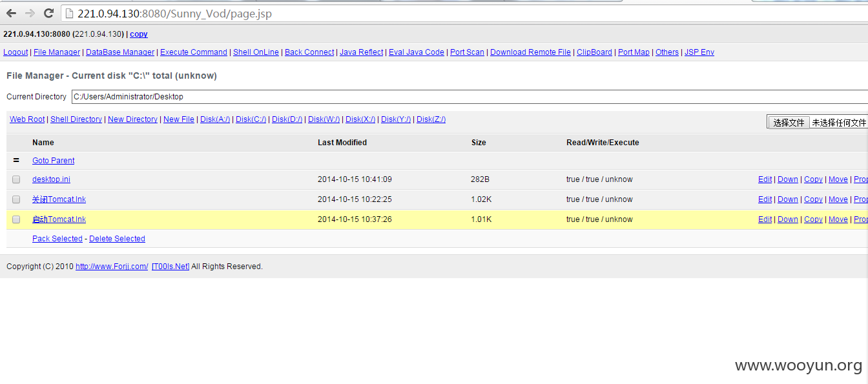Open Java Reflect
The width and height of the screenshot is (868, 384).
[362, 52]
